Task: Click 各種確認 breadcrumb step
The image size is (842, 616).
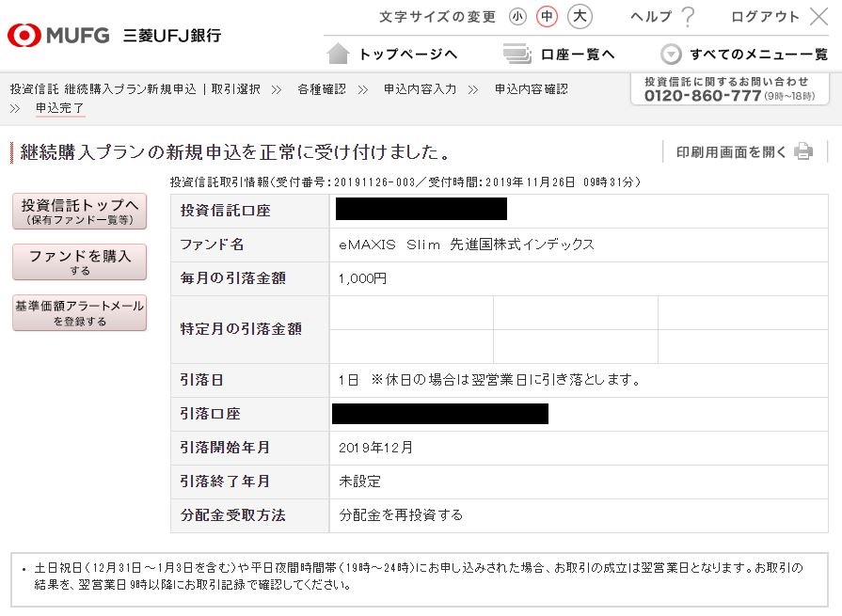Action: point(322,89)
